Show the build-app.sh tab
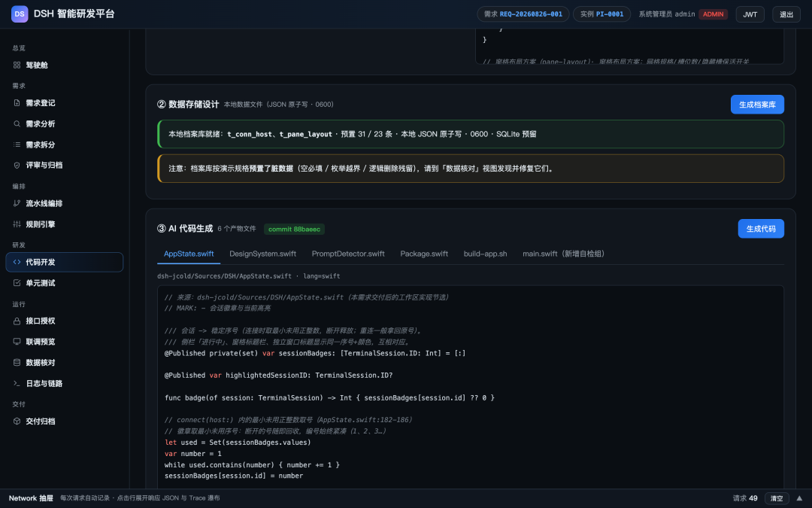The height and width of the screenshot is (508, 812). pos(485,254)
